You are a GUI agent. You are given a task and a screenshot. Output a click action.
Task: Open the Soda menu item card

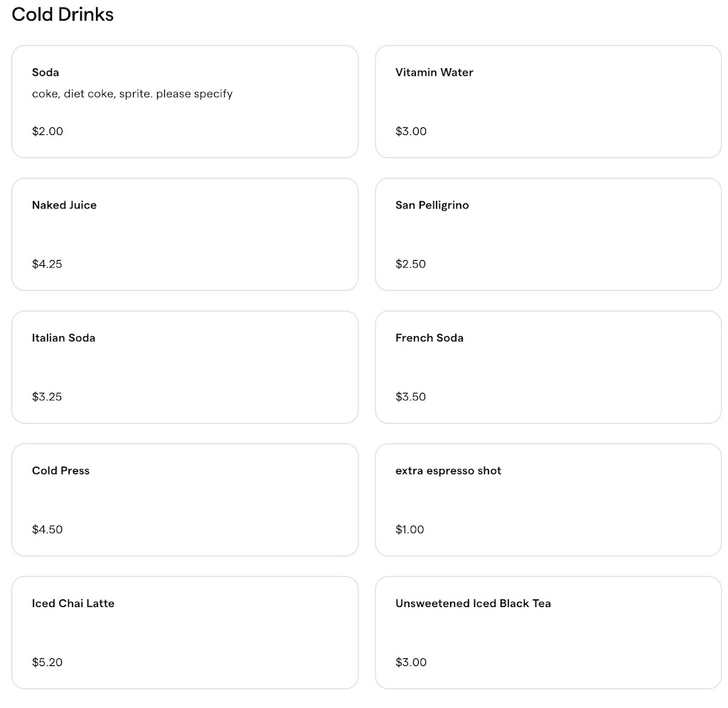(x=185, y=102)
